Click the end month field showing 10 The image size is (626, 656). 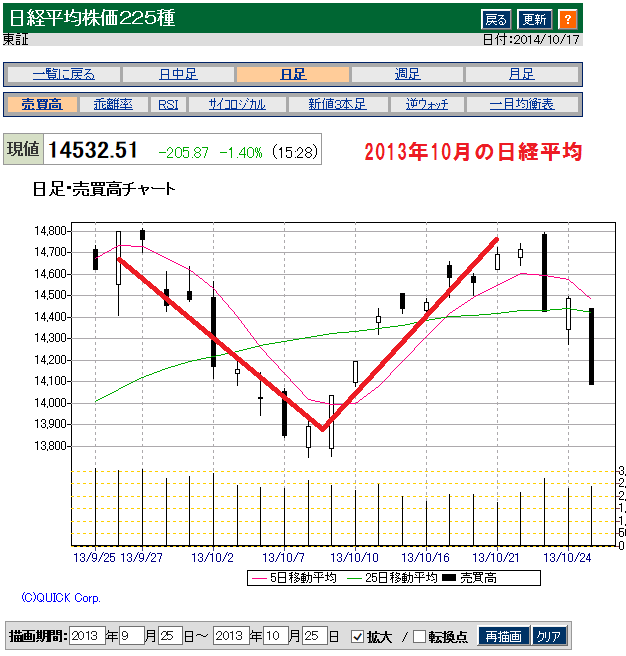click(x=276, y=636)
